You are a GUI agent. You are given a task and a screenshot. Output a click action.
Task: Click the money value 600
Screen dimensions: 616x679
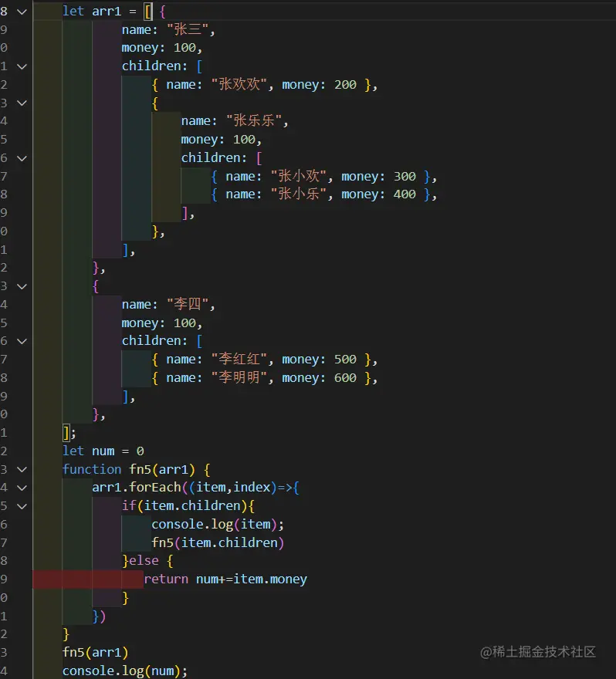(x=345, y=378)
